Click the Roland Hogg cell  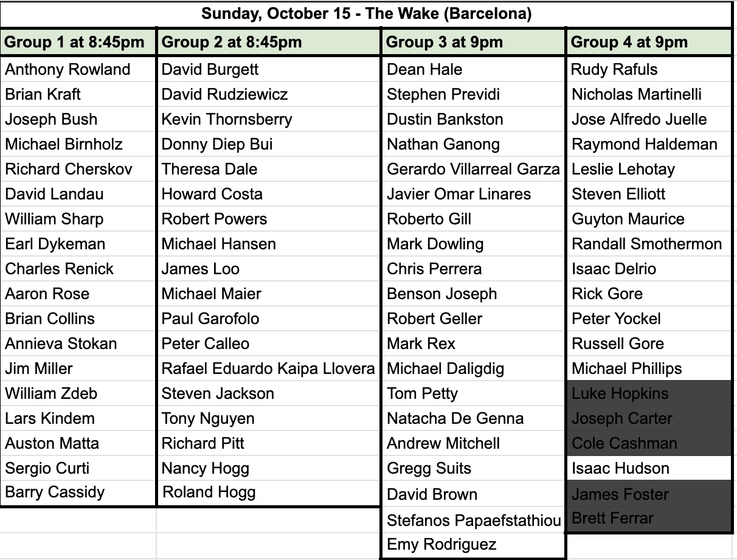tap(269, 492)
